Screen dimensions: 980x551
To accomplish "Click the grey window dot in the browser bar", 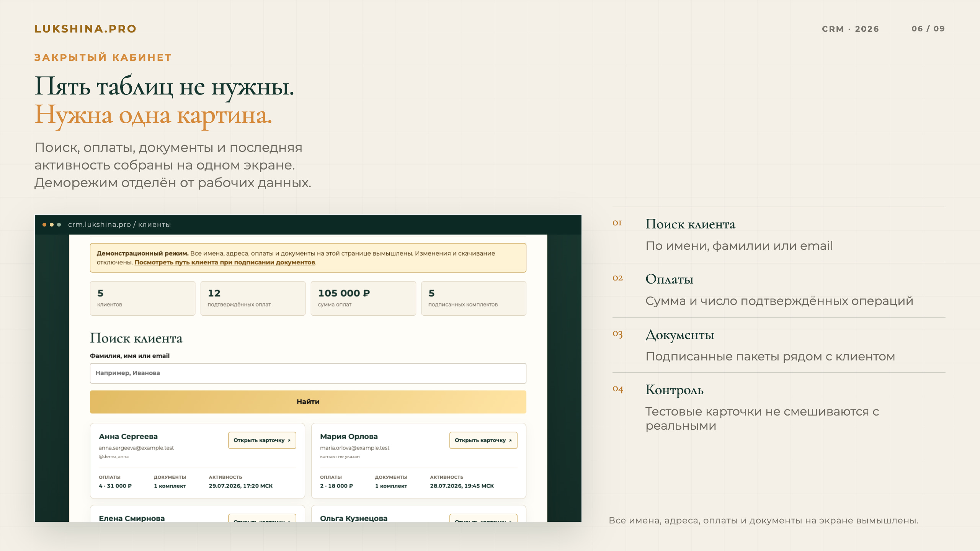I will [59, 225].
